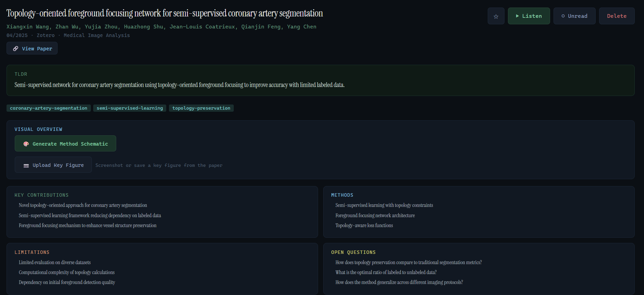Click the KEY CONTRIBUTIONS heading

41,195
